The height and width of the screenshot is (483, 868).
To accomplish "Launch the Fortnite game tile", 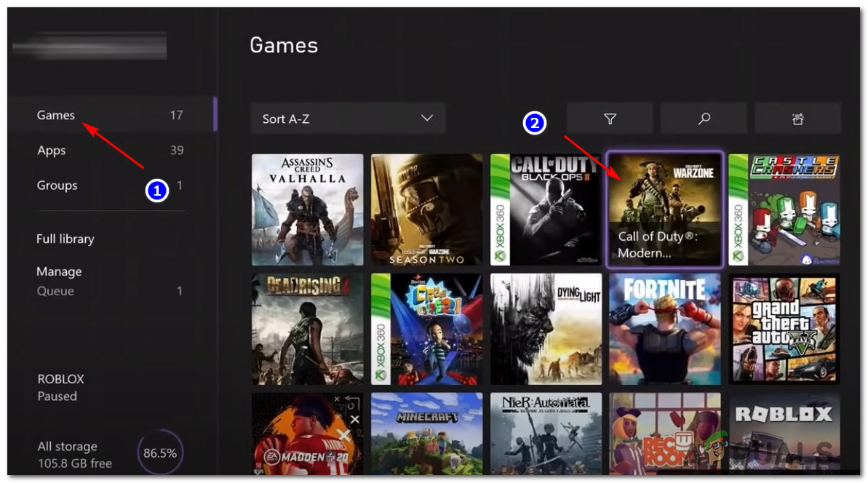I will pos(665,330).
